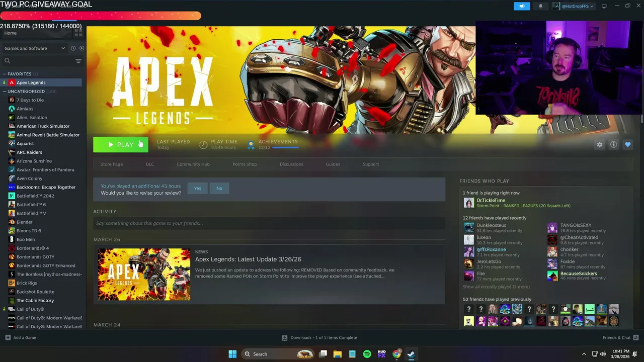
Task: Open the Store Page tab
Action: (x=112, y=164)
